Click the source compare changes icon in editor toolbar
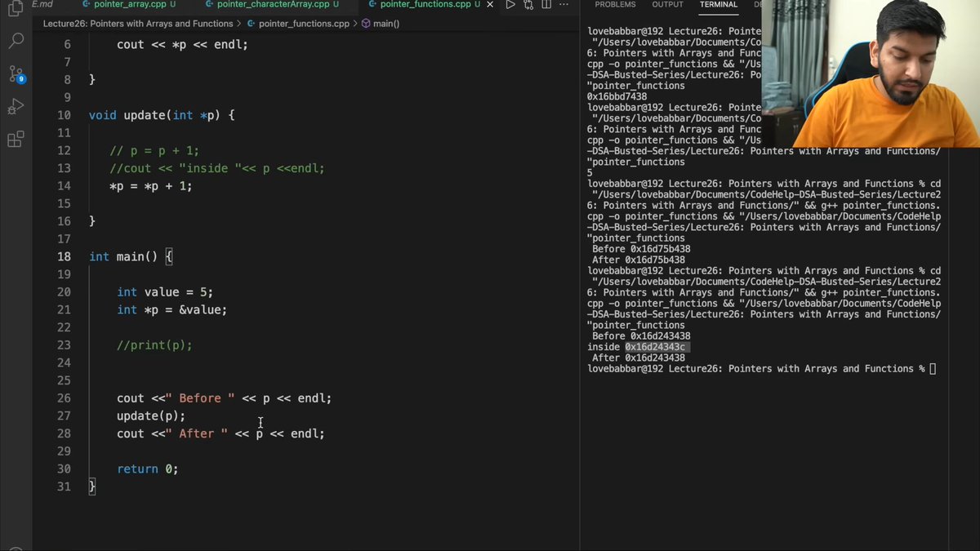 coord(530,5)
